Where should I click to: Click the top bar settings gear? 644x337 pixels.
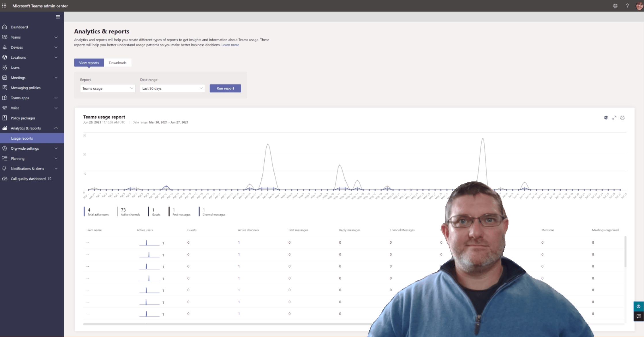615,6
